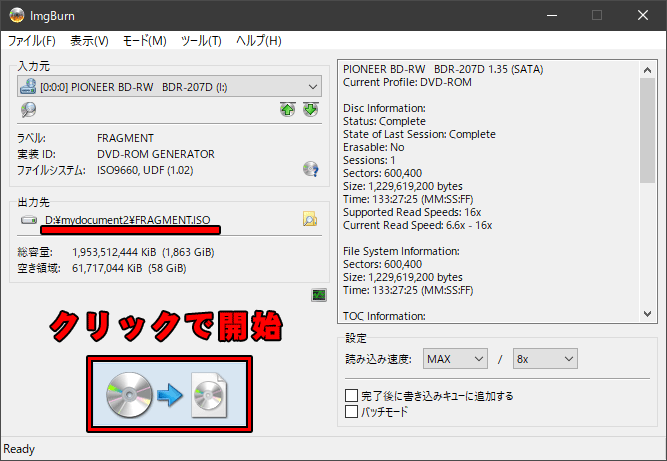Open the モード(M) menu
Image resolution: width=667 pixels, height=461 pixels.
tap(145, 41)
